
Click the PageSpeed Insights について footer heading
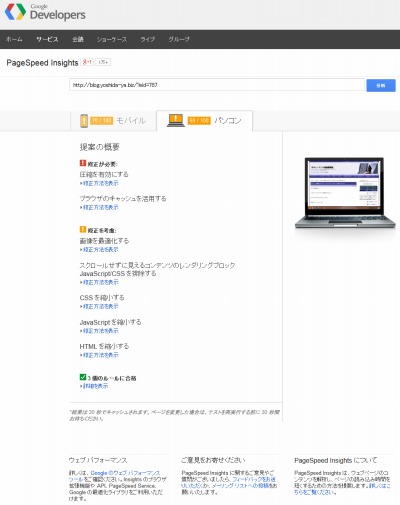pyautogui.click(x=336, y=460)
